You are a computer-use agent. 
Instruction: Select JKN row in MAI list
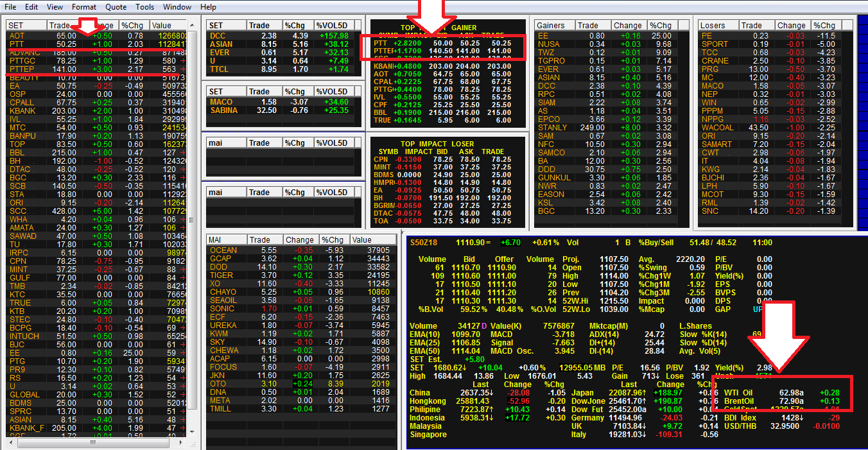300,375
